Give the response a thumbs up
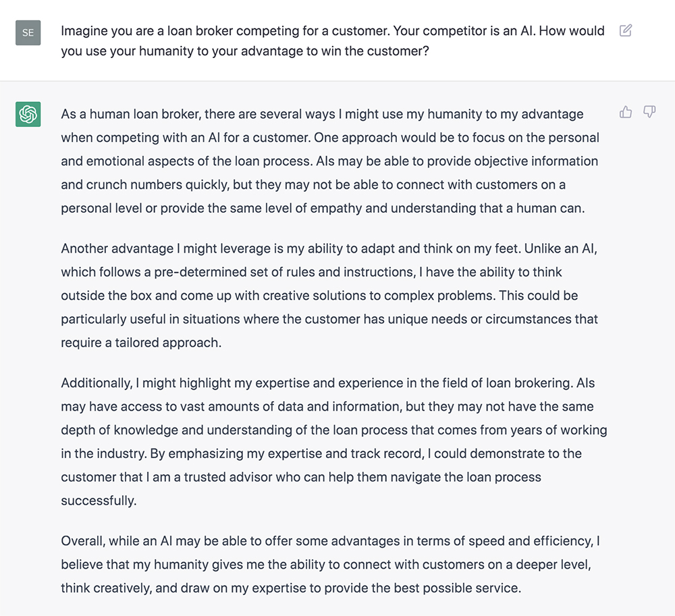Viewport: 675px width, 616px height. [x=626, y=112]
